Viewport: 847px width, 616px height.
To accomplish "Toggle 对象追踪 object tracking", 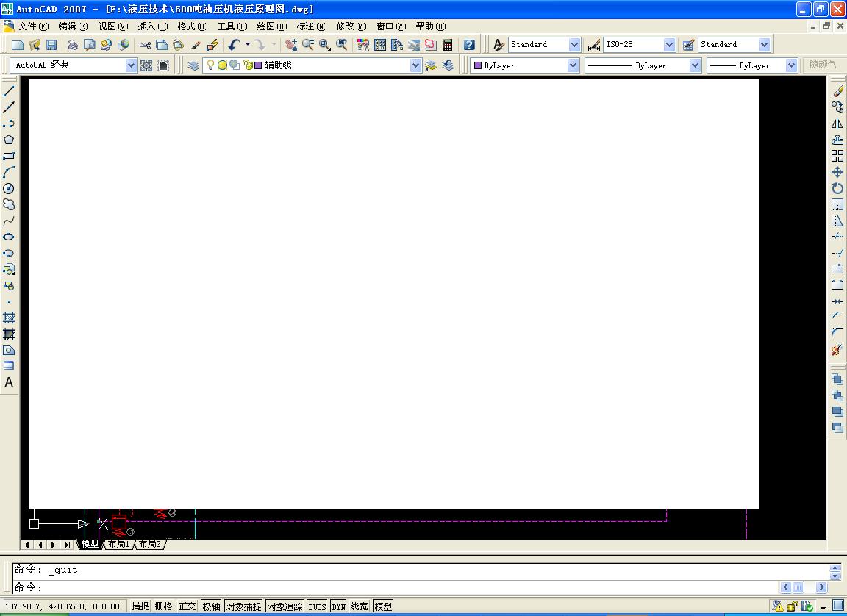I will 285,606.
